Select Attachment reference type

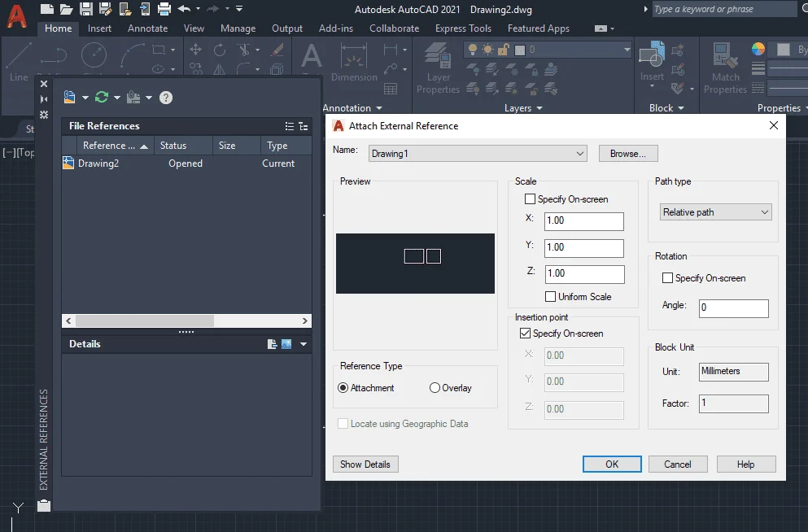[343, 388]
